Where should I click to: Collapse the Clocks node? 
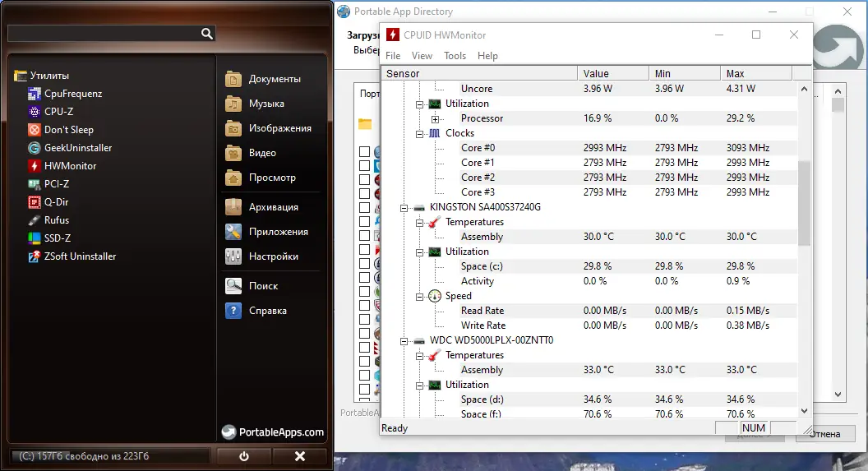click(x=419, y=134)
